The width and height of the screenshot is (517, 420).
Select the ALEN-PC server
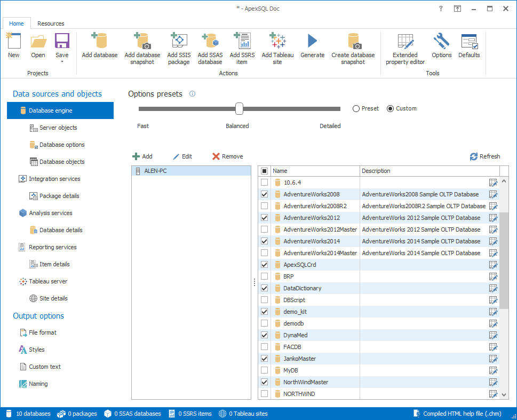coord(191,171)
